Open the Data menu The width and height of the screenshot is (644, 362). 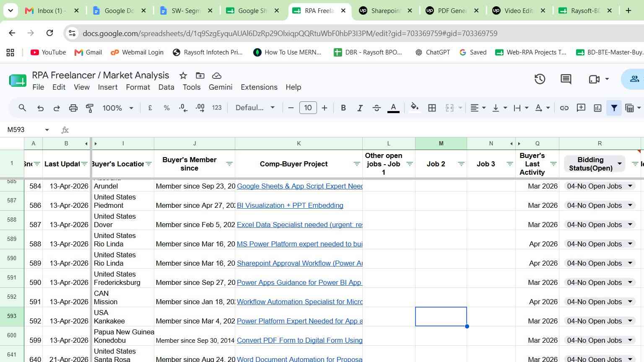[x=166, y=87]
